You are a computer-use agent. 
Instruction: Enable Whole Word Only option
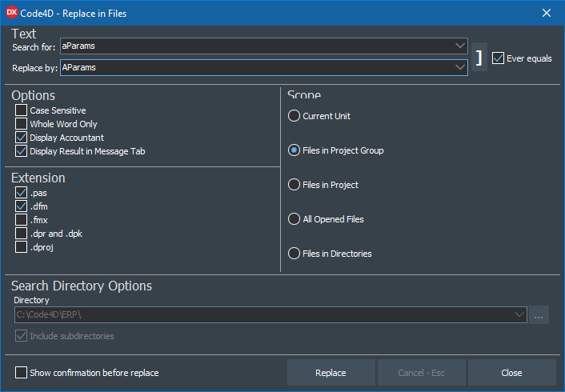pyautogui.click(x=21, y=124)
